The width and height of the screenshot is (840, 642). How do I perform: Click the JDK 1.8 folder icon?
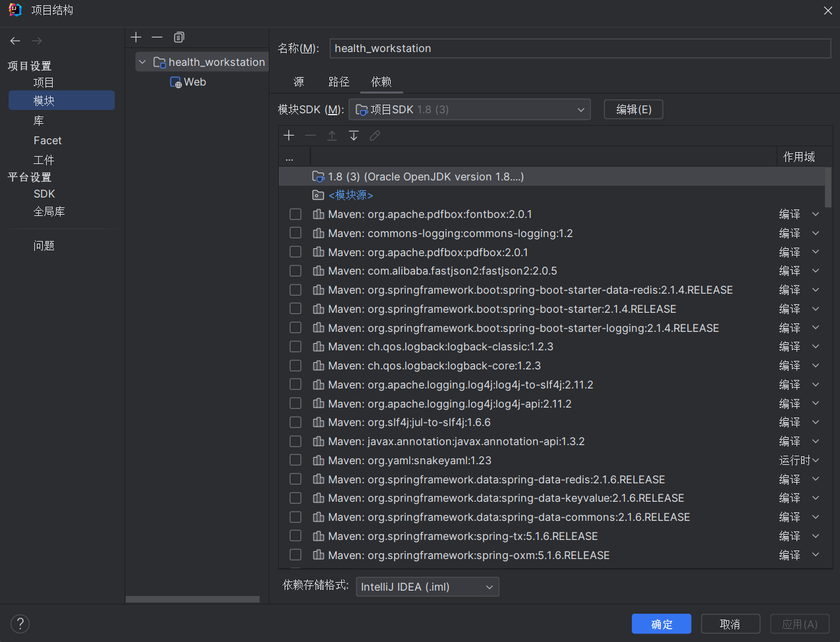click(x=318, y=176)
